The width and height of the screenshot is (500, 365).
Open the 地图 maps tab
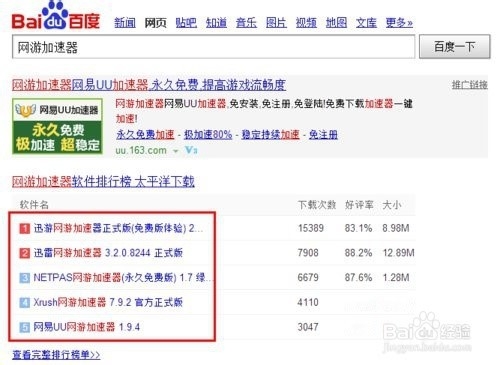(336, 23)
